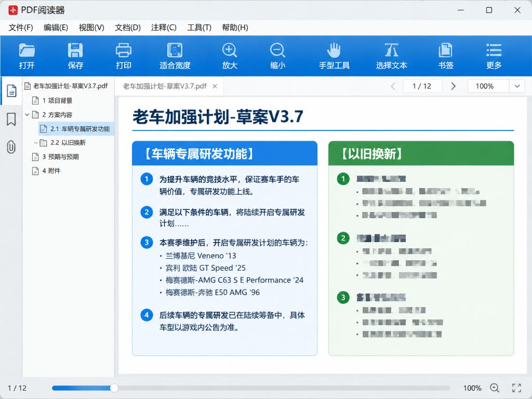Maximize the PDF阅读器 window

tap(489, 10)
